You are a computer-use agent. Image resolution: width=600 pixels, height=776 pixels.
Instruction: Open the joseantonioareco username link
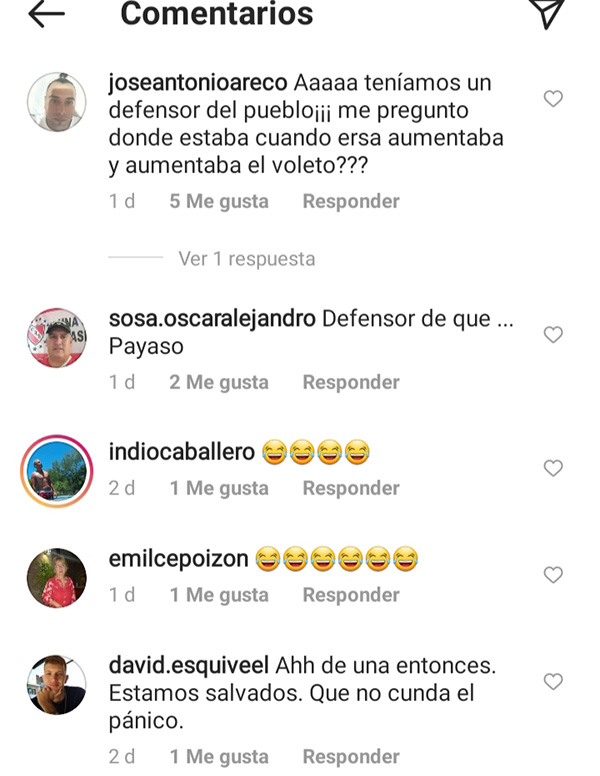[198, 83]
